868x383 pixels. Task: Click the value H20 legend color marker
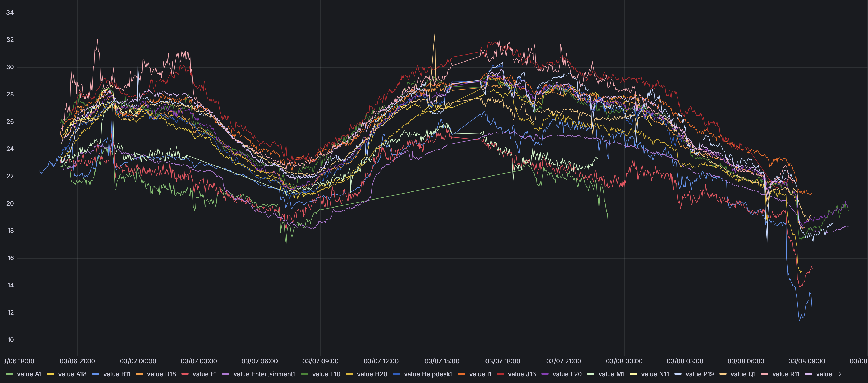(x=349, y=374)
